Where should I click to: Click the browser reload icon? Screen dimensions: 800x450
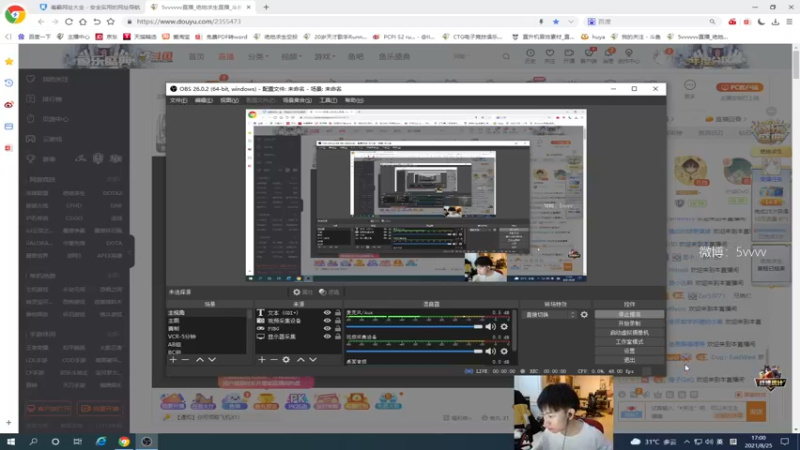coord(69,21)
